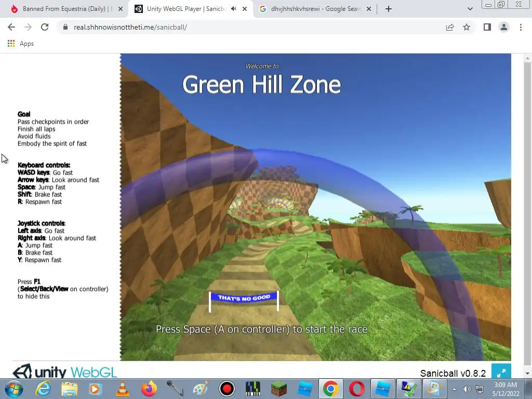Click the Green Hill Zone title
The height and width of the screenshot is (399, 532).
tap(262, 85)
